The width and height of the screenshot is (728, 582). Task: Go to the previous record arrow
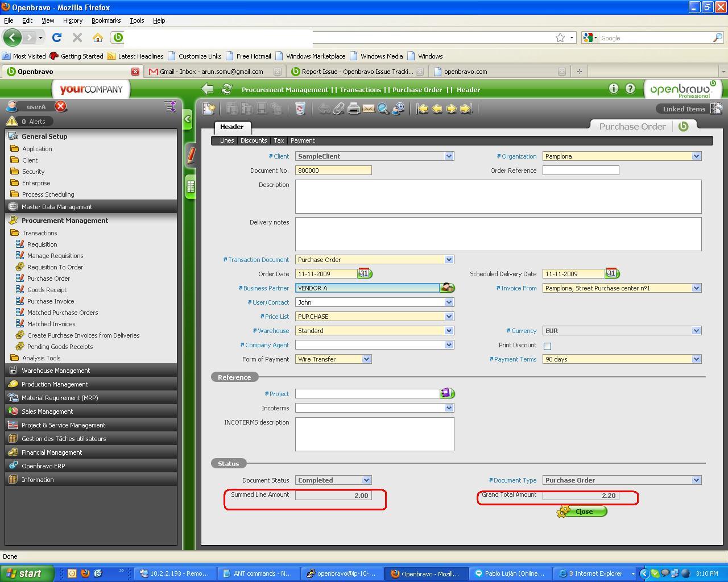437,109
